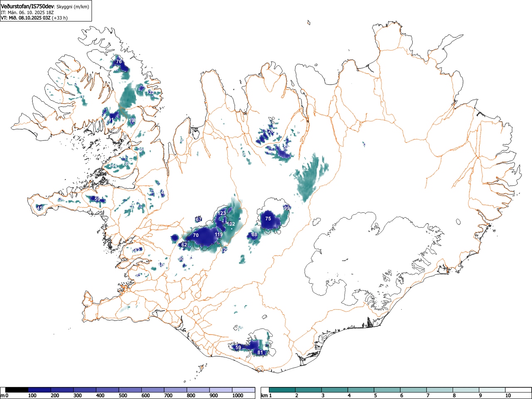Click the '10' tick label in km legend

508,396
